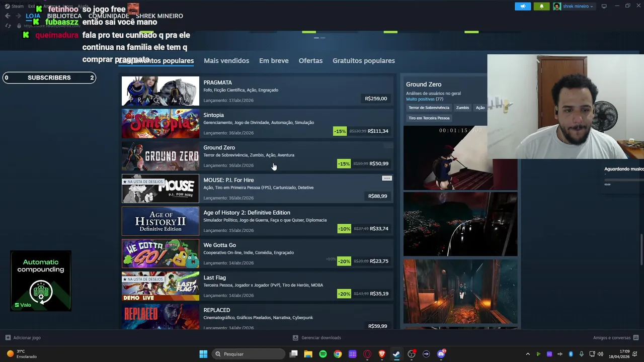Open the volume tray control
Screen dimensions: 644x362
(x=600, y=354)
